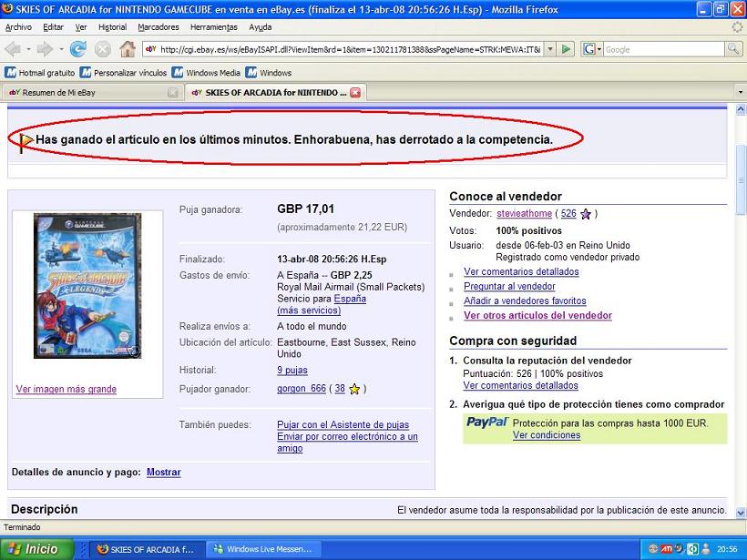Reload the page with the refresh icon
This screenshot has height=560, width=747.
coord(78,49)
